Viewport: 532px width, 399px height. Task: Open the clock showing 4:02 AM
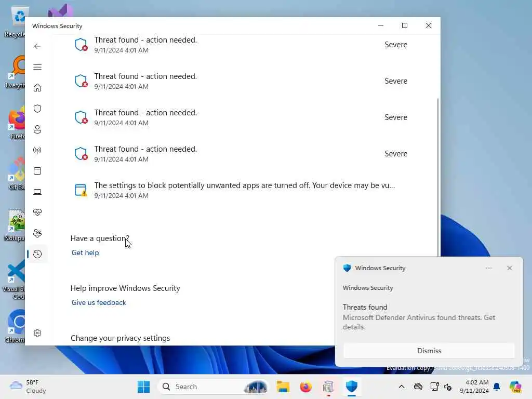point(474,387)
